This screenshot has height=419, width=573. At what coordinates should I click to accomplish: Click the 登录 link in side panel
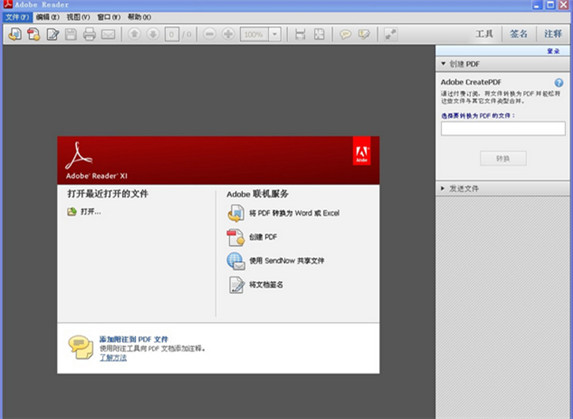coord(553,51)
